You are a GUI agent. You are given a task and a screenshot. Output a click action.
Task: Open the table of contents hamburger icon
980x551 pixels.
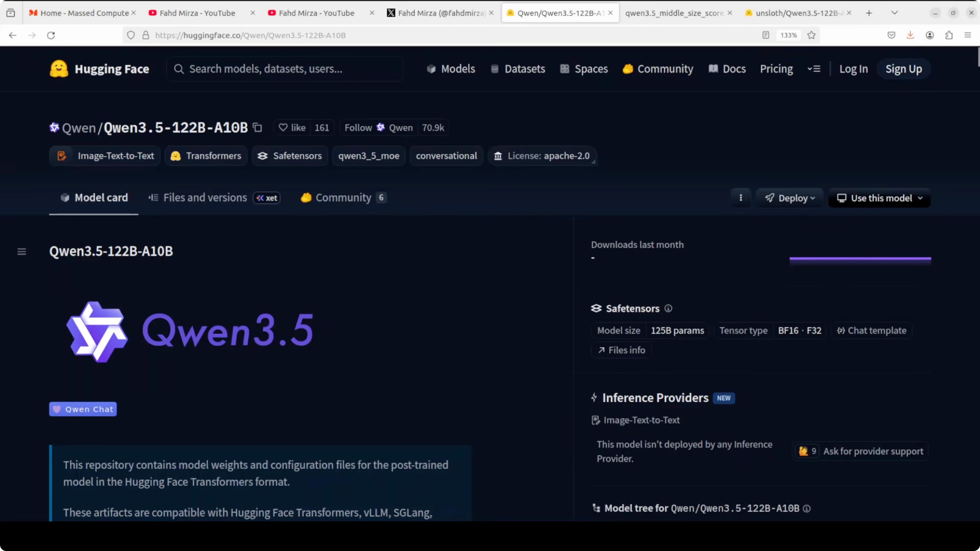[x=22, y=251]
